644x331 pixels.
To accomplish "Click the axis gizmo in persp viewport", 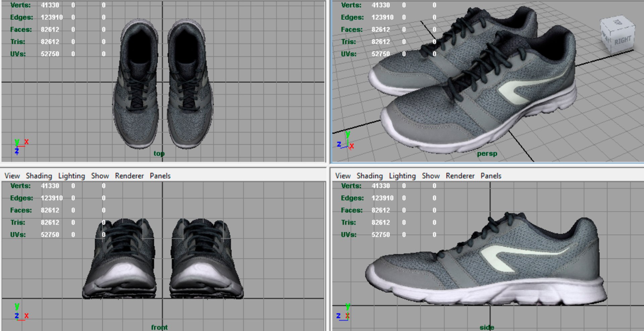I will coord(345,141).
